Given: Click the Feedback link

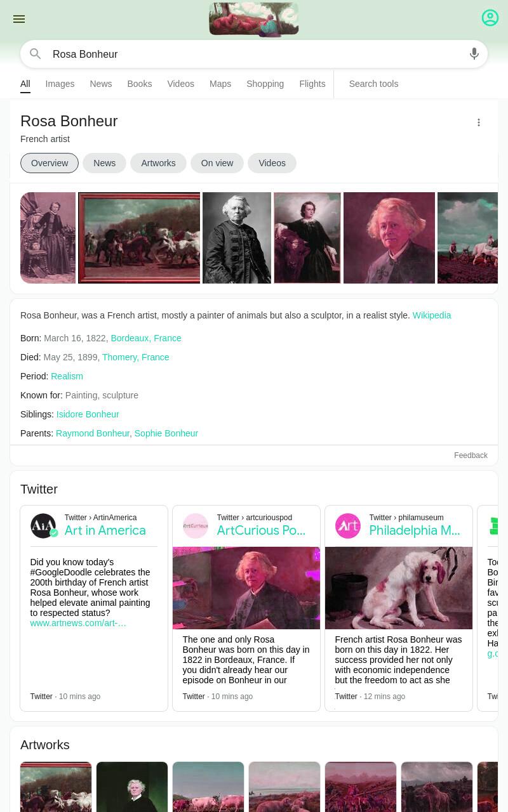Looking at the screenshot, I should click(471, 455).
